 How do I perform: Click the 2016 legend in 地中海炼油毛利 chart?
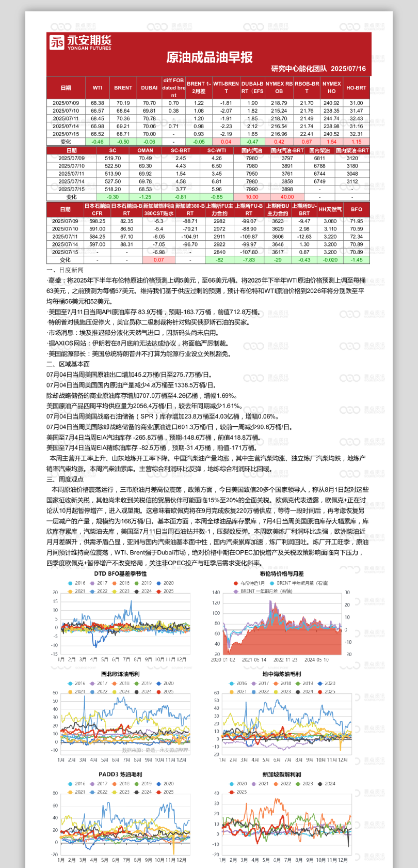(238, 683)
